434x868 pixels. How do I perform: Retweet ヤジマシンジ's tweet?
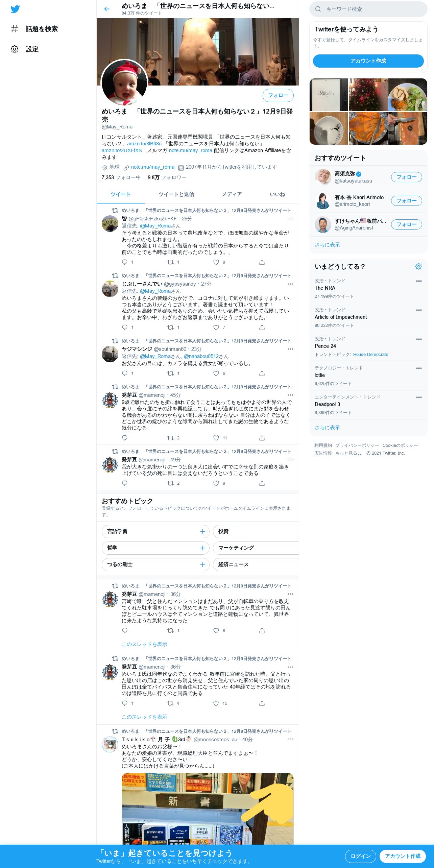pos(170,373)
